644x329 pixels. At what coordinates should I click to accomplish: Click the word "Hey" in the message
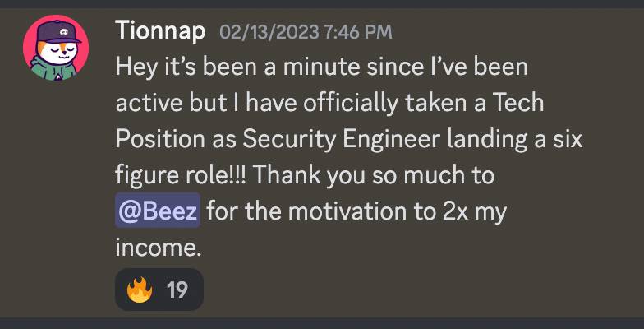coord(136,67)
